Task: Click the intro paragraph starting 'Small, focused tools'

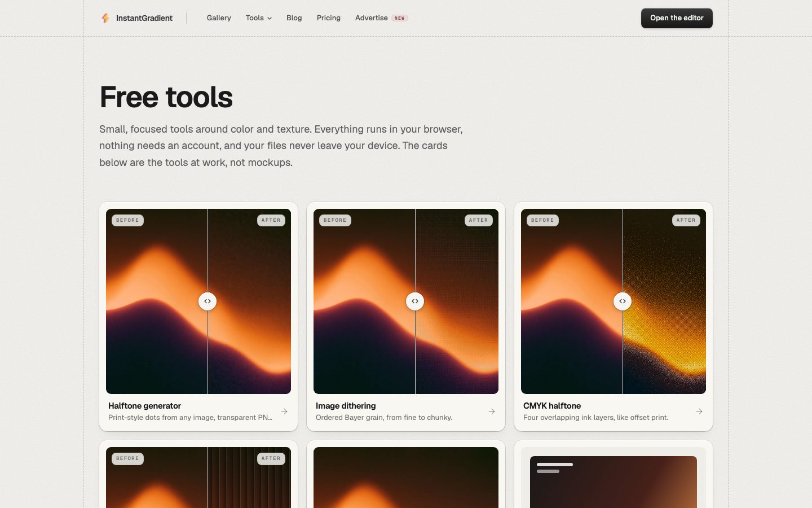Action: [x=281, y=146]
